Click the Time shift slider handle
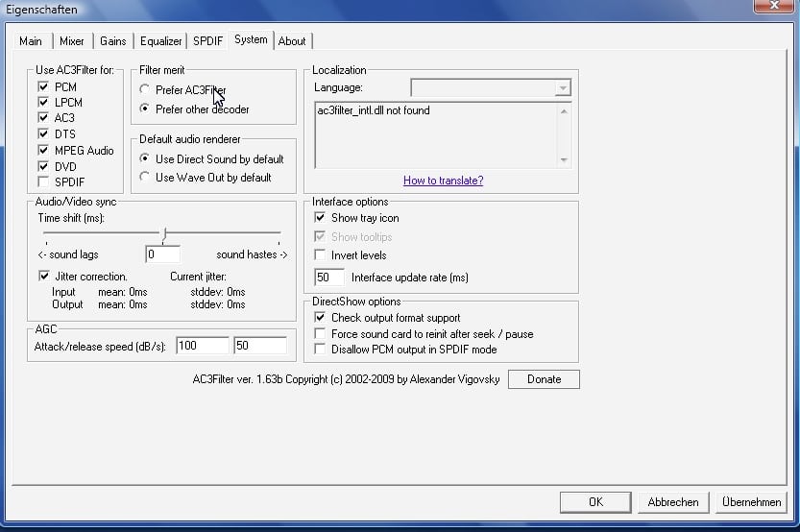 pyautogui.click(x=164, y=233)
